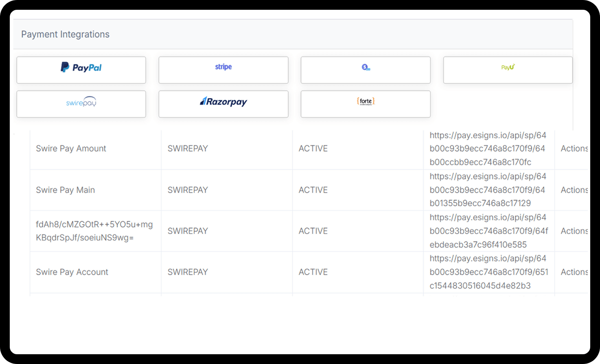600x364 pixels.
Task: Open the Razorpay payment integration
Action: click(x=223, y=104)
